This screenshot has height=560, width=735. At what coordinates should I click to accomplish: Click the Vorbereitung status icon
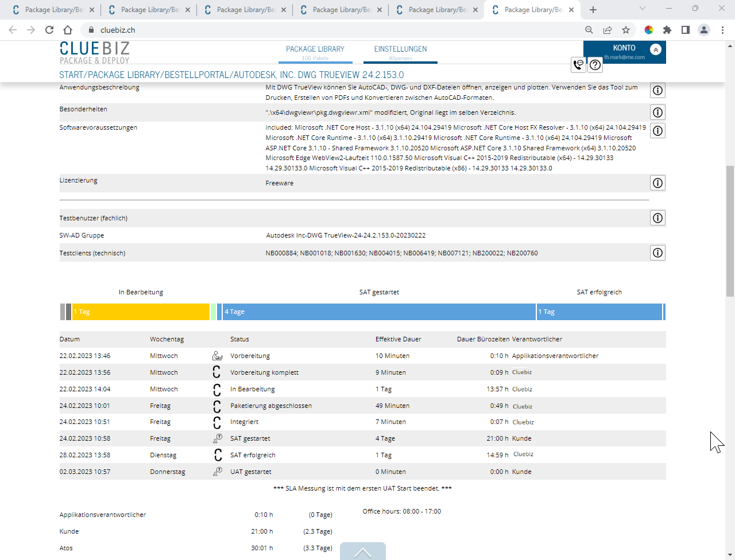pyautogui.click(x=217, y=356)
